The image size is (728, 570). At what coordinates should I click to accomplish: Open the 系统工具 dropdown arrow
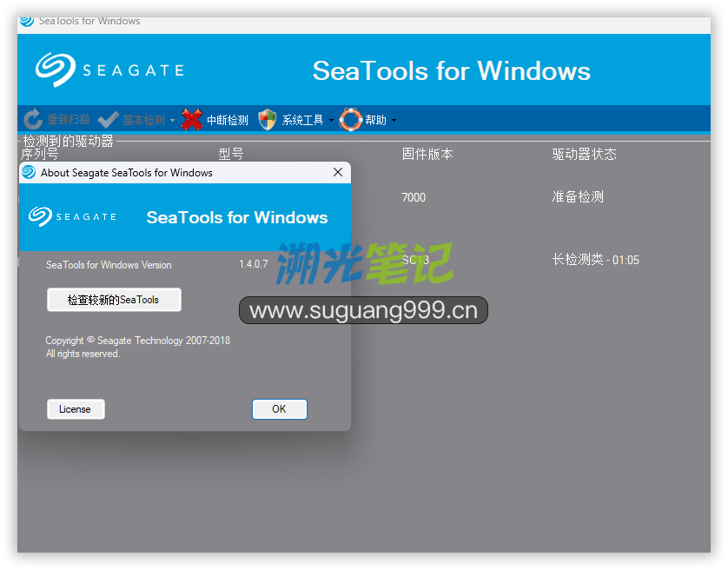point(331,120)
